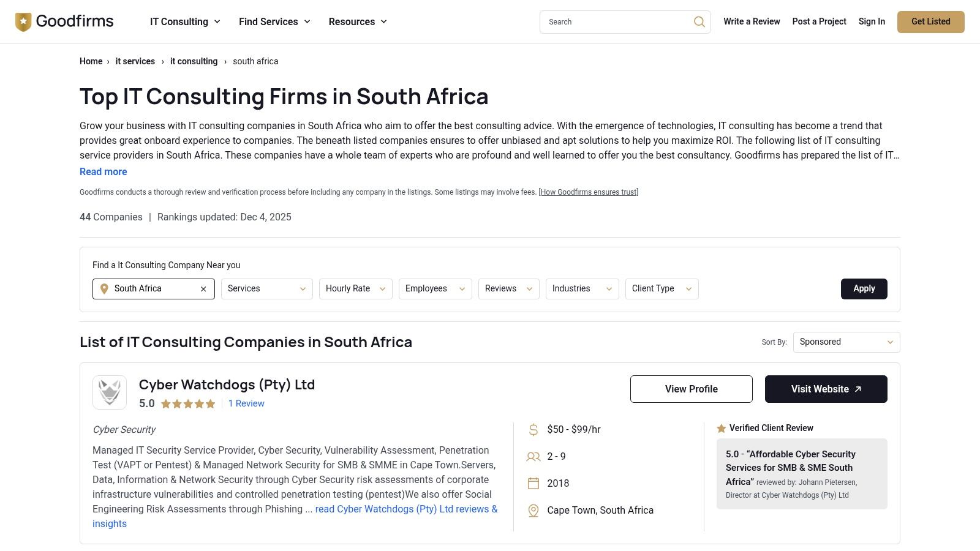
Task: Expand the Industries filter dropdown
Action: coord(582,289)
